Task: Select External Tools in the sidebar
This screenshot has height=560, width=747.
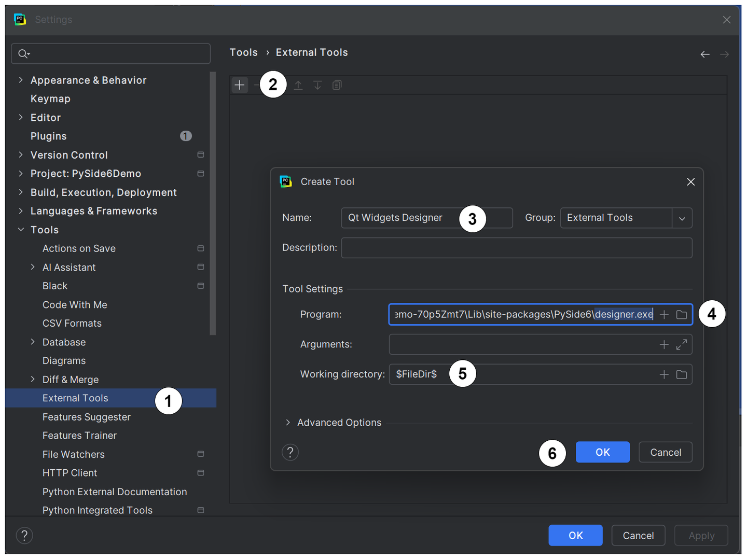Action: tap(75, 398)
